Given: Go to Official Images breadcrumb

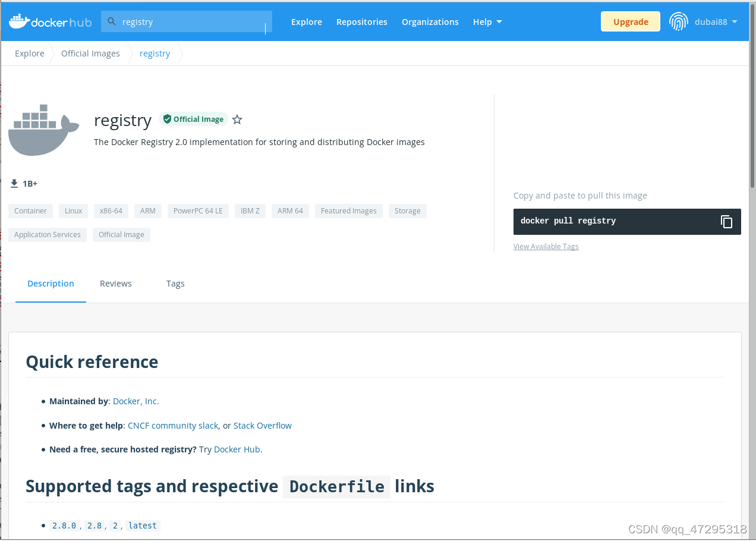Looking at the screenshot, I should 90,54.
